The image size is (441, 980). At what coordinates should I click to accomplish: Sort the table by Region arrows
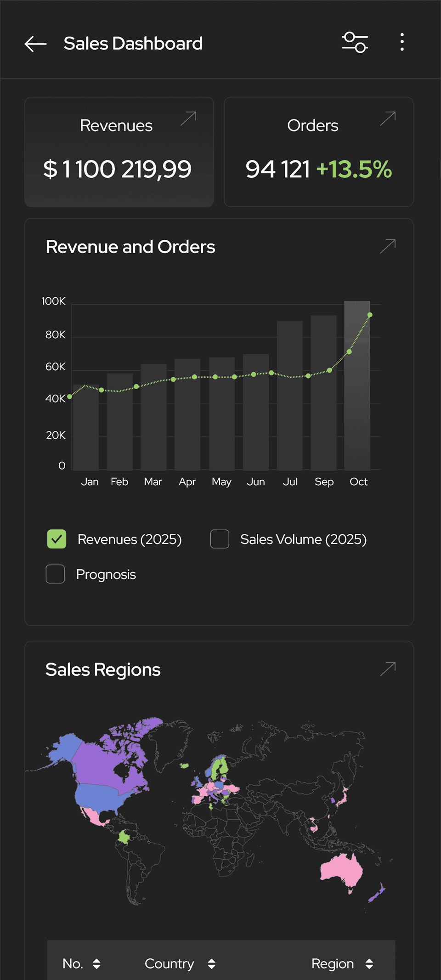(369, 963)
